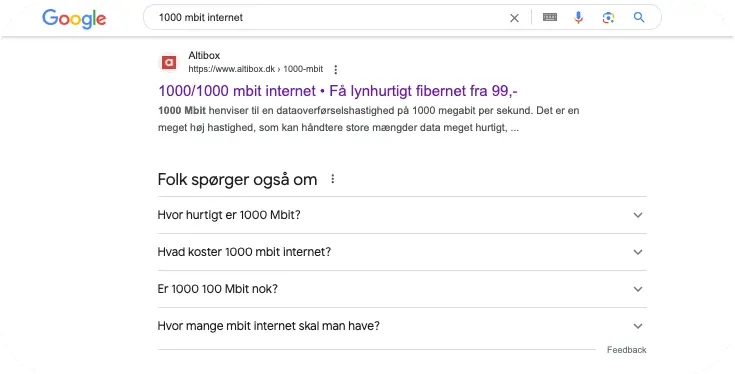Open the on-screen keyboard icon
The image size is (735, 374).
pyautogui.click(x=550, y=17)
